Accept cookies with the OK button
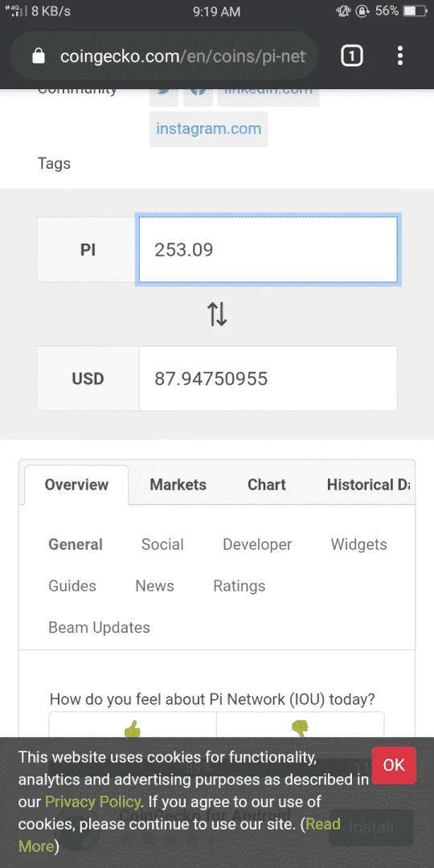This screenshot has width=434, height=868. (394, 765)
